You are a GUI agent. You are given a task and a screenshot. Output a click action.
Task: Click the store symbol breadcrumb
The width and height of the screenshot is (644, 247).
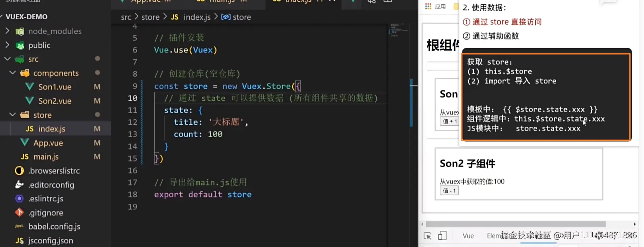(236, 17)
